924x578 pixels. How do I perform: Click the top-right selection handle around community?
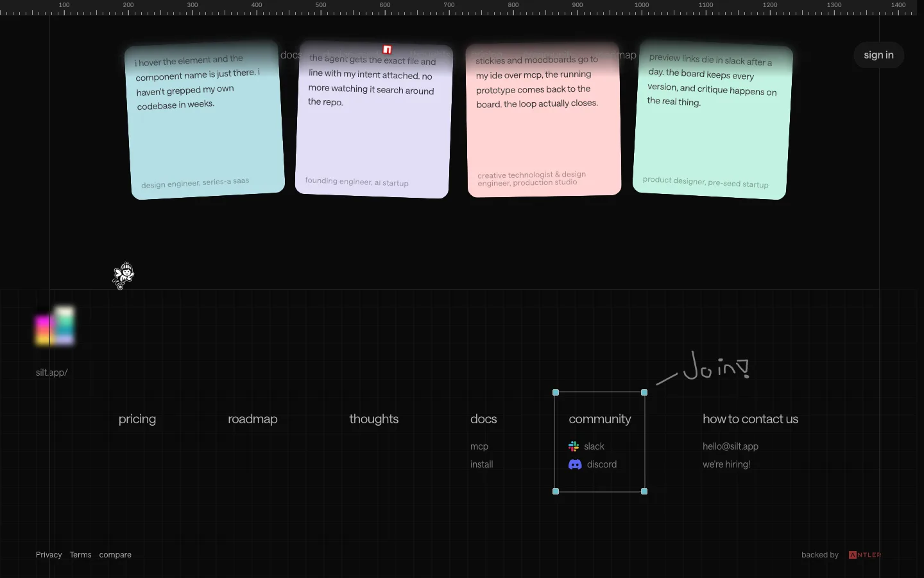click(x=644, y=392)
